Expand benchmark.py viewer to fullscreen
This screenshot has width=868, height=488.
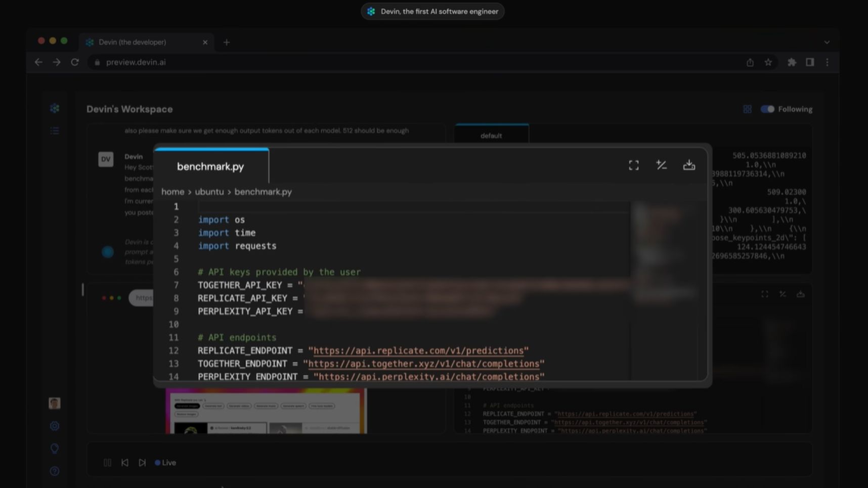[x=633, y=165]
